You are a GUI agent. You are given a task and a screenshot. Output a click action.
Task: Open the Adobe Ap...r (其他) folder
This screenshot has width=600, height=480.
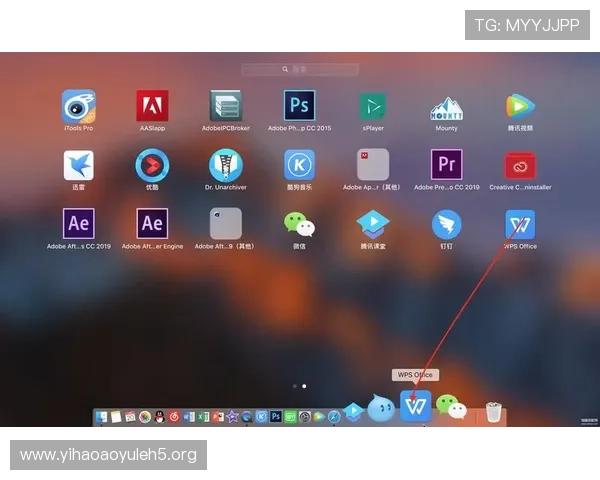click(373, 165)
